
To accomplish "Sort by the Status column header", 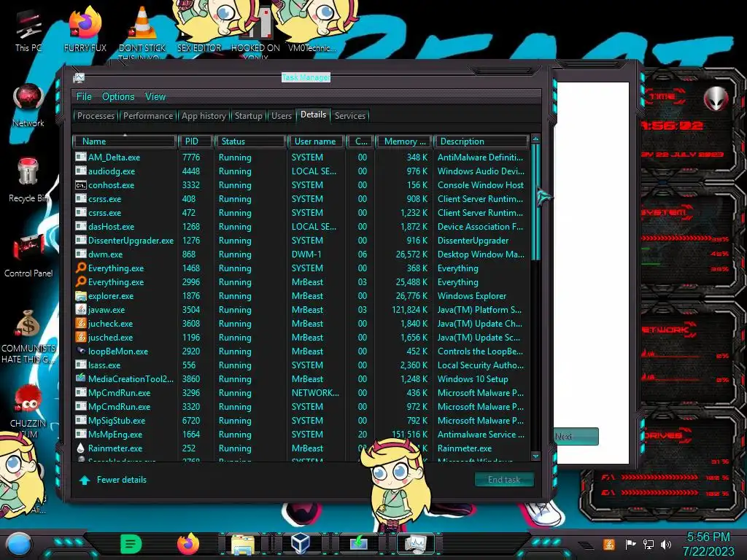I will tap(251, 141).
